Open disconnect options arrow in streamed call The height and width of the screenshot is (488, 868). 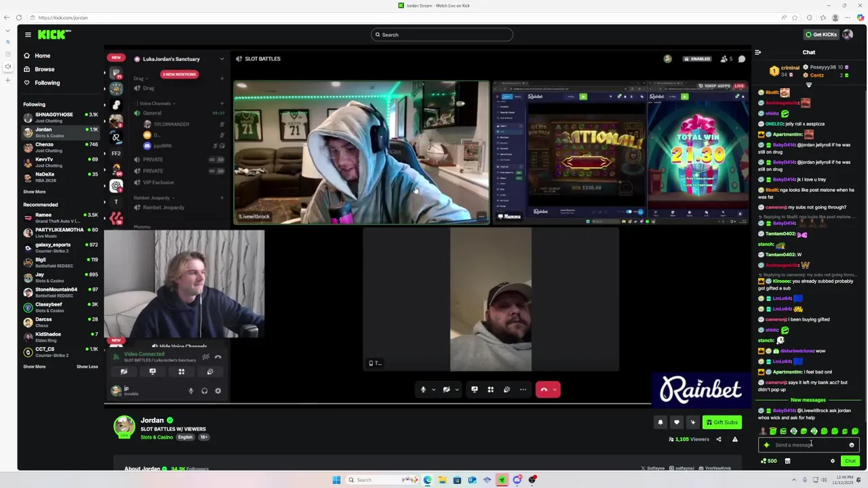click(x=555, y=389)
